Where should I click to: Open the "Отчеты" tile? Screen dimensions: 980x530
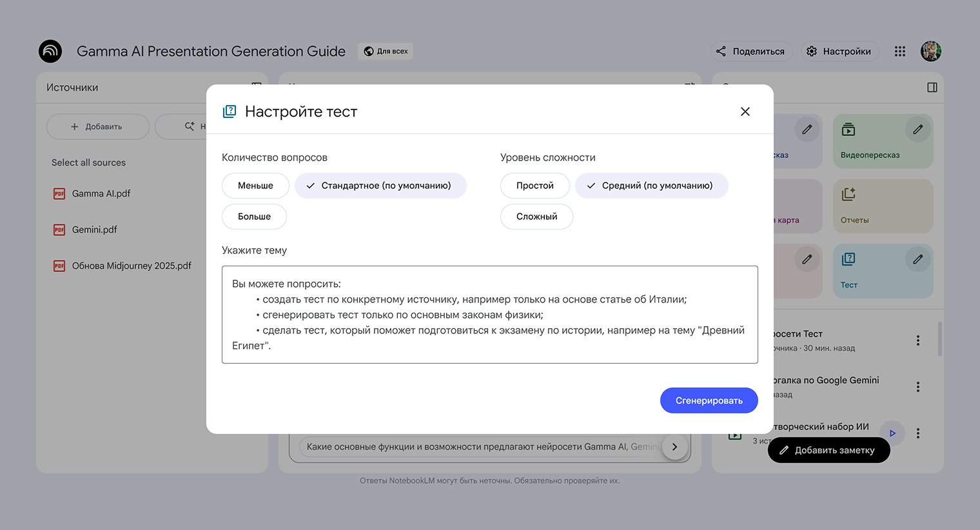[x=883, y=206]
